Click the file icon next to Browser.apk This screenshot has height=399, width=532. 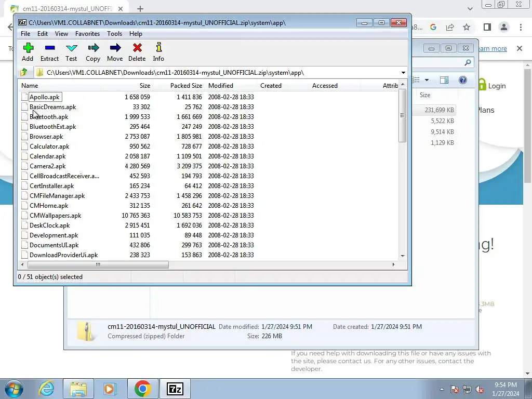tap(24, 137)
